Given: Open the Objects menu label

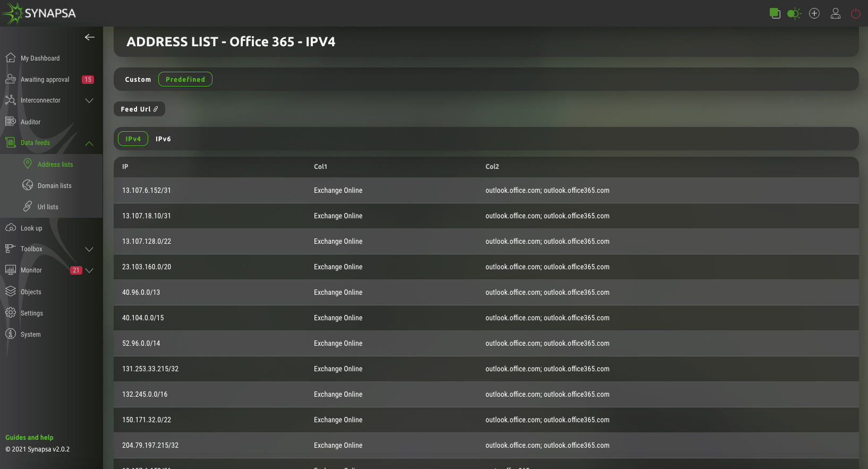Looking at the screenshot, I should point(31,292).
